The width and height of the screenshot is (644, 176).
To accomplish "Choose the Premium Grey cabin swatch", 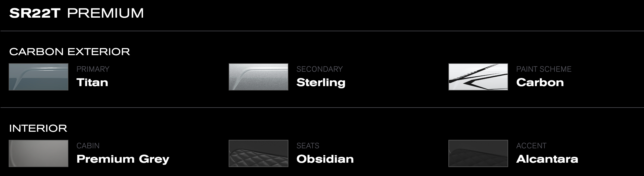I will click(39, 153).
